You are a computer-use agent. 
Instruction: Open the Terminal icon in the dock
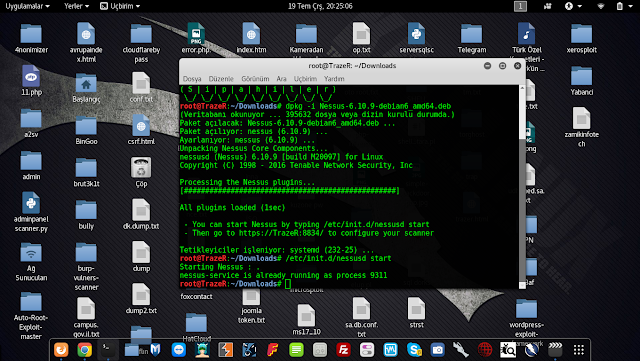click(x=108, y=350)
